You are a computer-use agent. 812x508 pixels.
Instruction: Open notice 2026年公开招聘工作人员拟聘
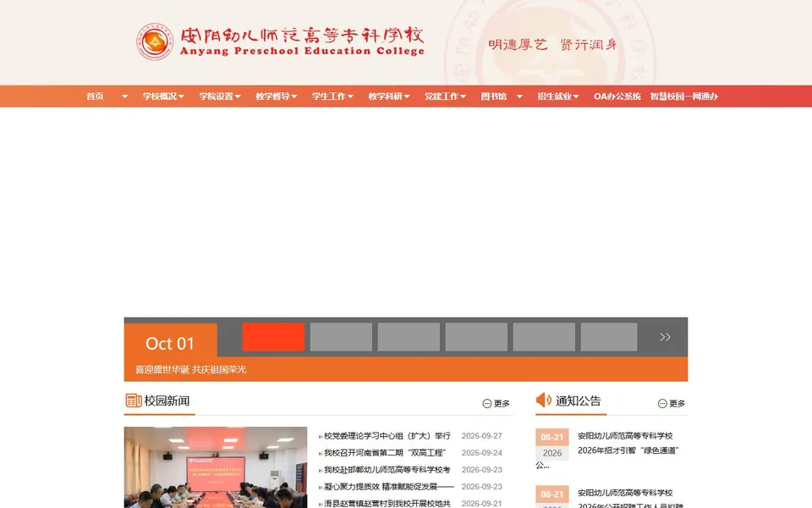tap(631, 505)
